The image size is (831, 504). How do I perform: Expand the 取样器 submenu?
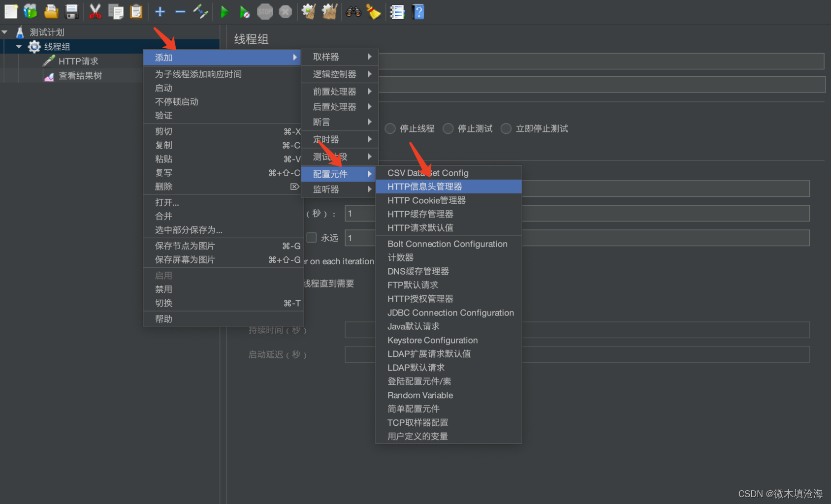click(x=340, y=57)
